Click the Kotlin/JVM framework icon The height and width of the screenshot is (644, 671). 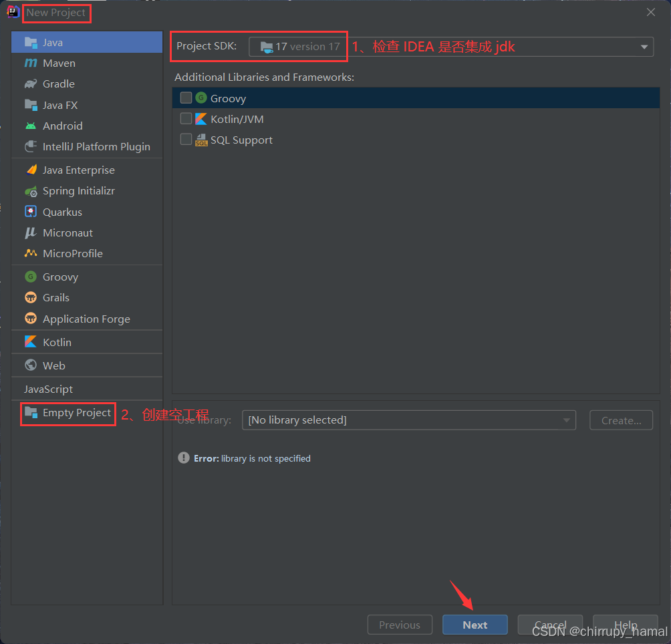pyautogui.click(x=201, y=119)
